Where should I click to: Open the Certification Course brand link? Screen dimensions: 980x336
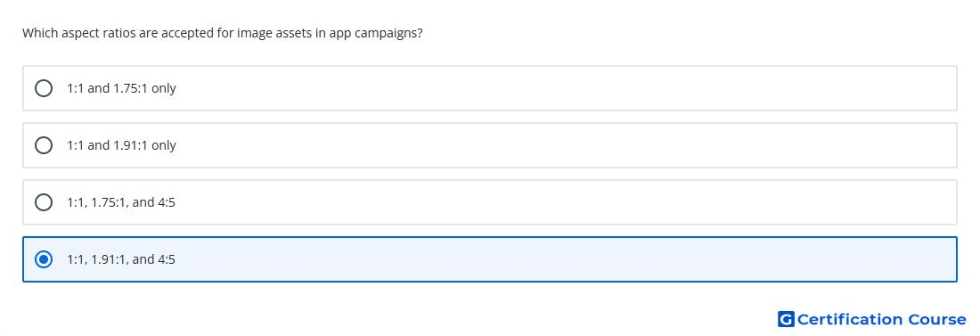872,320
